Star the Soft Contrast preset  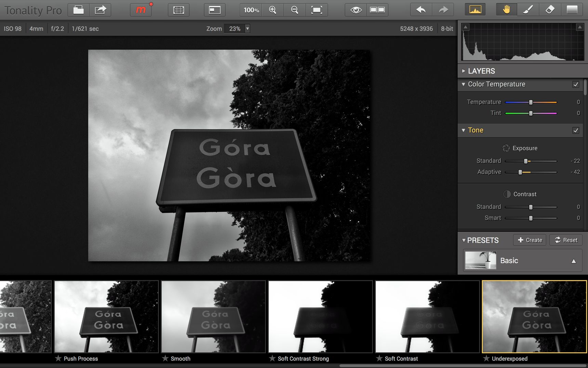coord(379,358)
